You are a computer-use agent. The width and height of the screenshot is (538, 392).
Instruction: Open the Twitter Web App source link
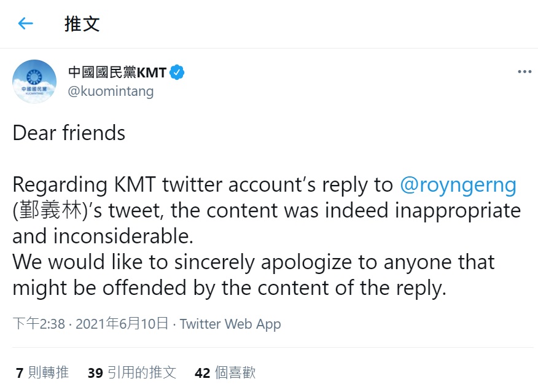230,324
